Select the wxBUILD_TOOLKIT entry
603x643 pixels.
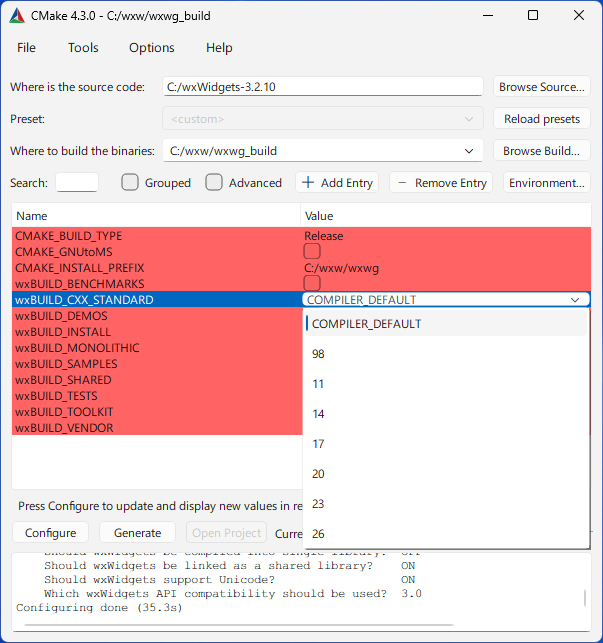tap(64, 412)
